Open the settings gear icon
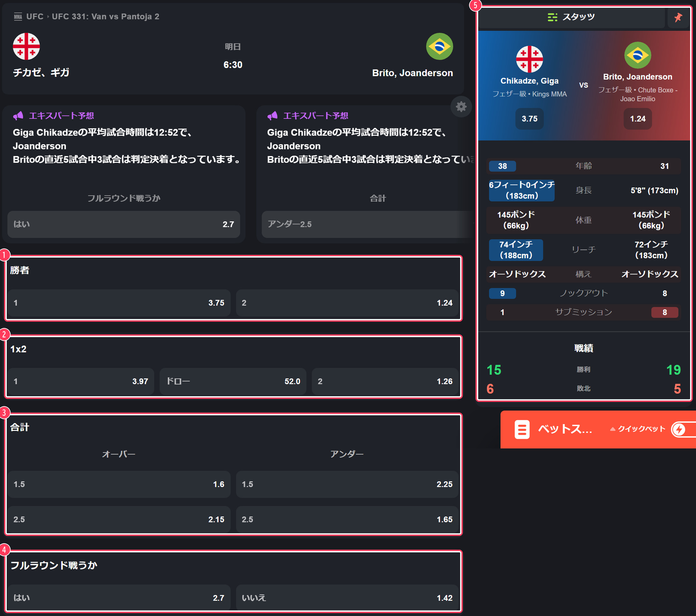This screenshot has height=616, width=696. [461, 107]
